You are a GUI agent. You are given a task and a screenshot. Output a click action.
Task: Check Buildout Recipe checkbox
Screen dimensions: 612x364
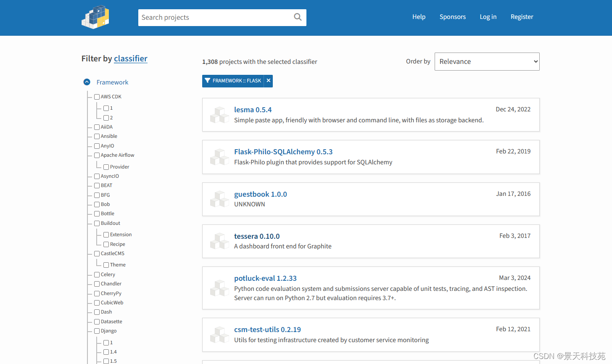(106, 244)
